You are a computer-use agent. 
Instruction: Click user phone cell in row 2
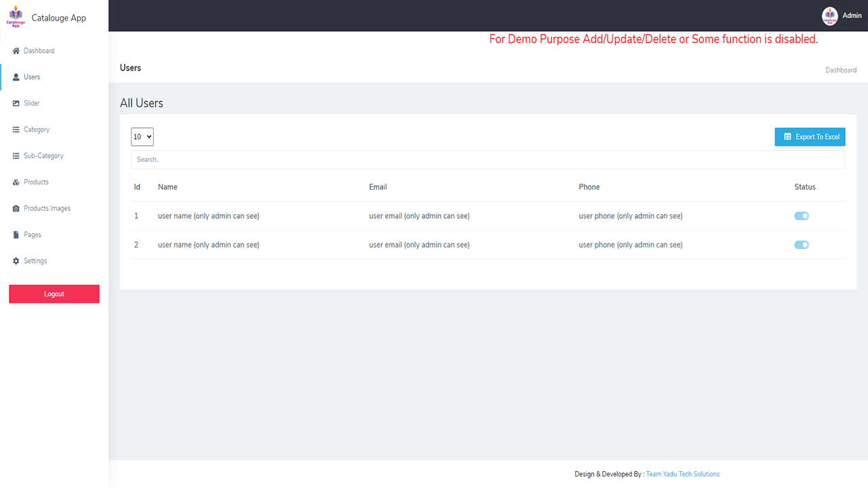point(631,245)
